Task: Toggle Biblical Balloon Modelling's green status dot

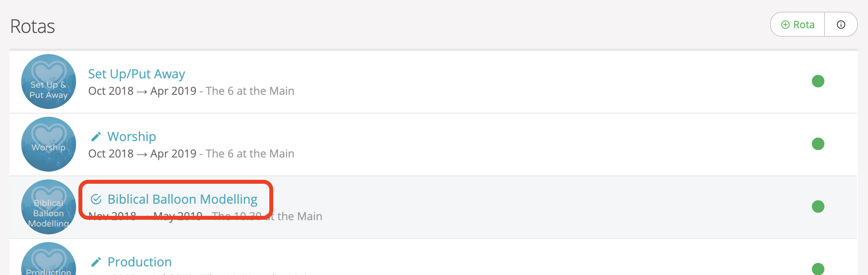Action: [x=818, y=207]
